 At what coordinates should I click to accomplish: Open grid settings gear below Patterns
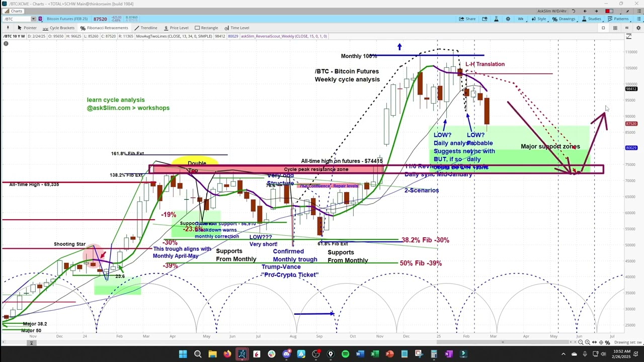(x=638, y=28)
